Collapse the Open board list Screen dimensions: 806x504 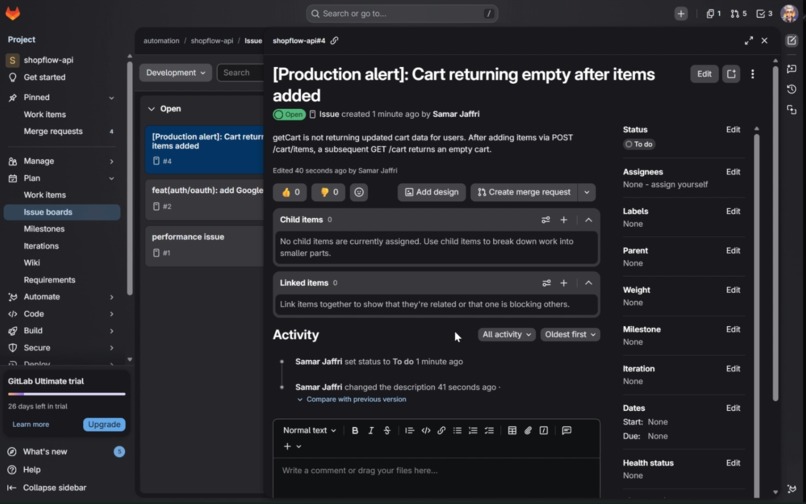pos(151,109)
